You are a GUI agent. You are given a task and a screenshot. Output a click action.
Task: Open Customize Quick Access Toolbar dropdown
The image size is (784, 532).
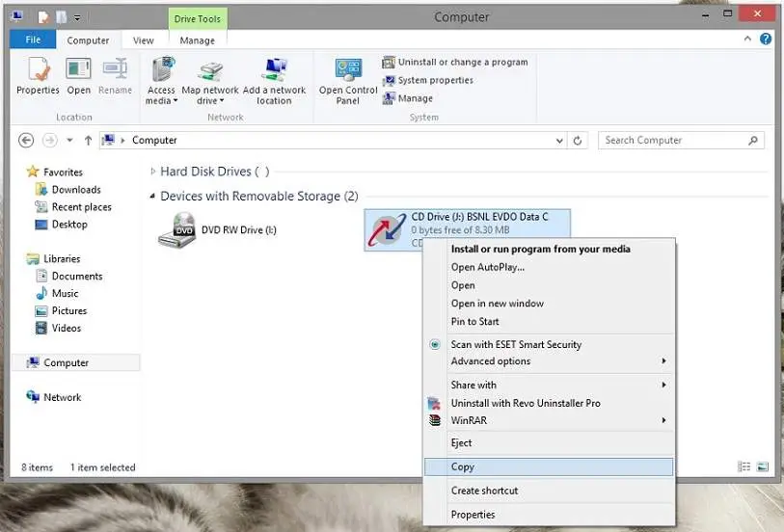click(77, 18)
